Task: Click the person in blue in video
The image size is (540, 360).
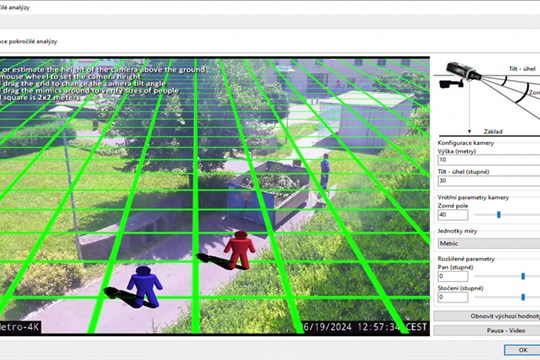Action: [x=325, y=171]
